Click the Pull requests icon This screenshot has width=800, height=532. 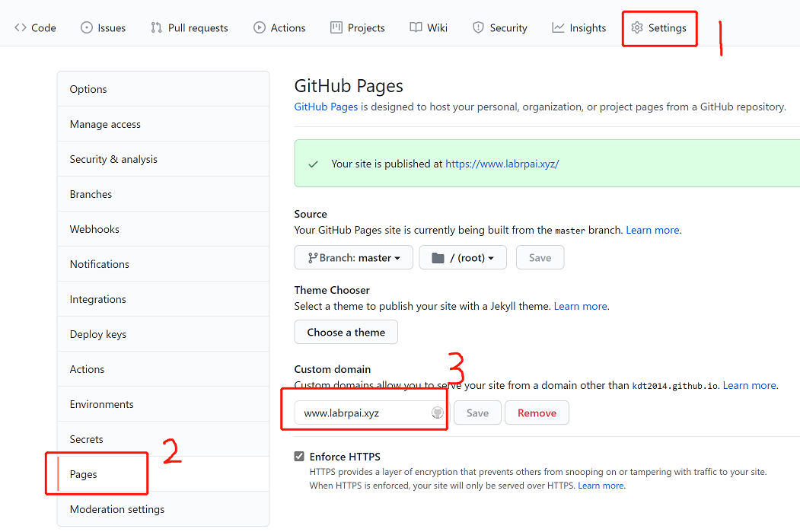pos(156,28)
